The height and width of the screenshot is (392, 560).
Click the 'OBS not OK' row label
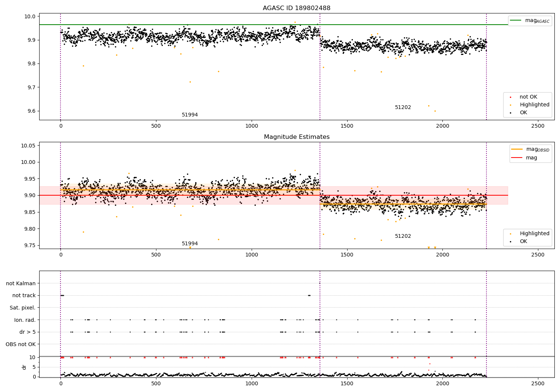21,344
